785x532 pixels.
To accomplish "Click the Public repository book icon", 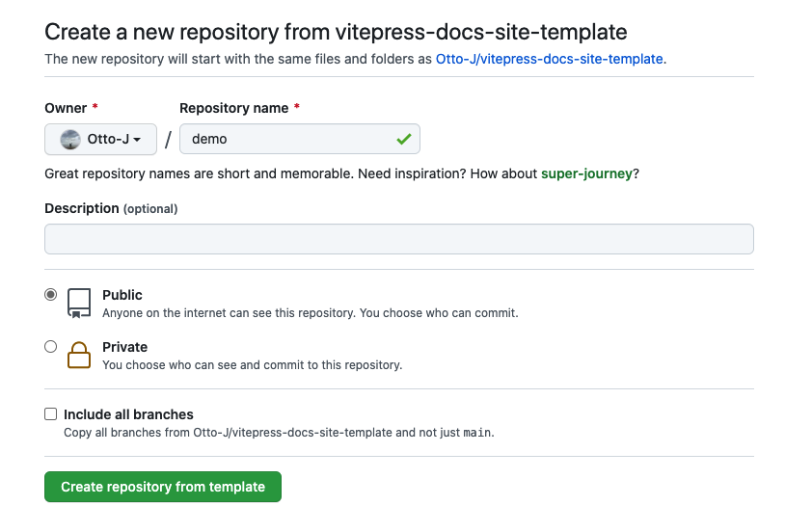I will 79,303.
